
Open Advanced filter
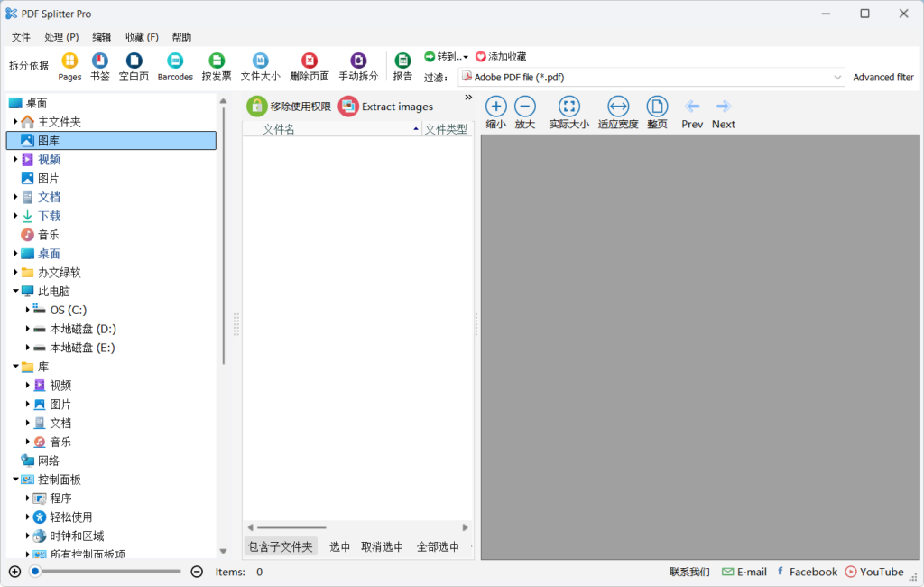(882, 78)
